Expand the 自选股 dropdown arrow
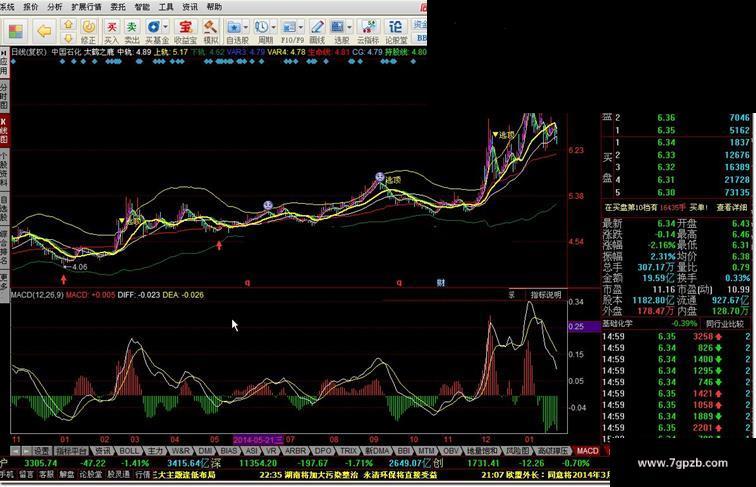756x487 pixels. (246, 27)
